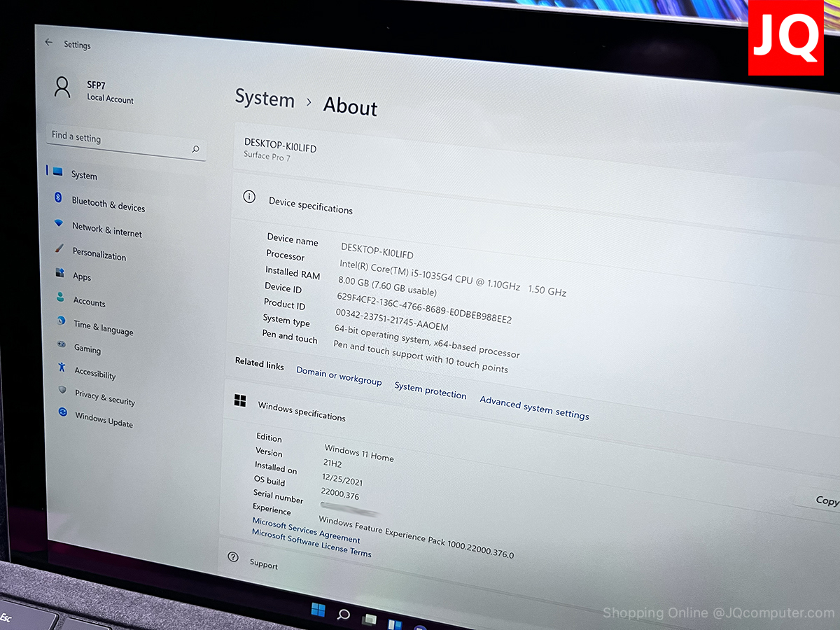Select the installed RAM value 8.00 GB
The image size is (840, 630).
click(387, 286)
